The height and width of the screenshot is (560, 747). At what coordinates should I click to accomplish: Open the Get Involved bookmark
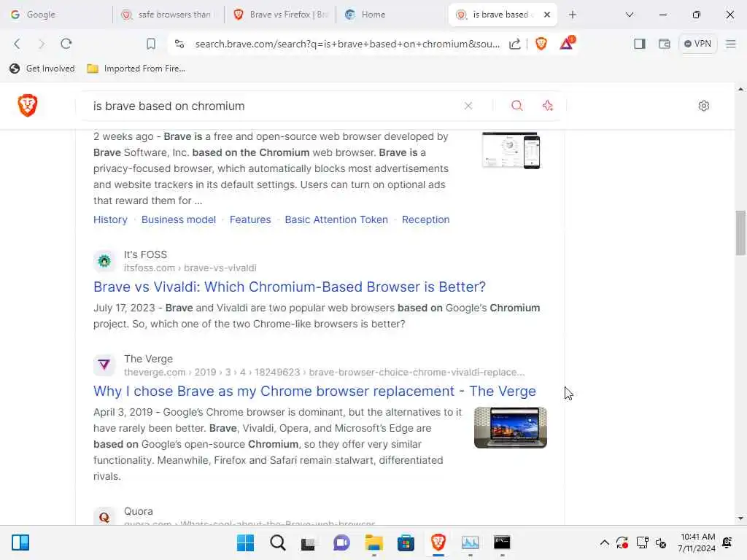point(42,69)
